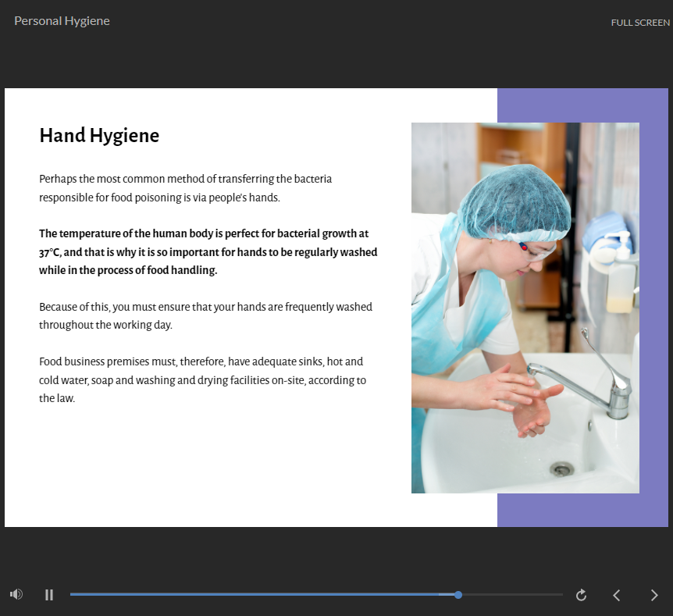This screenshot has height=616, width=673.
Task: Click the Personal Hygiene course title
Action: tap(62, 21)
